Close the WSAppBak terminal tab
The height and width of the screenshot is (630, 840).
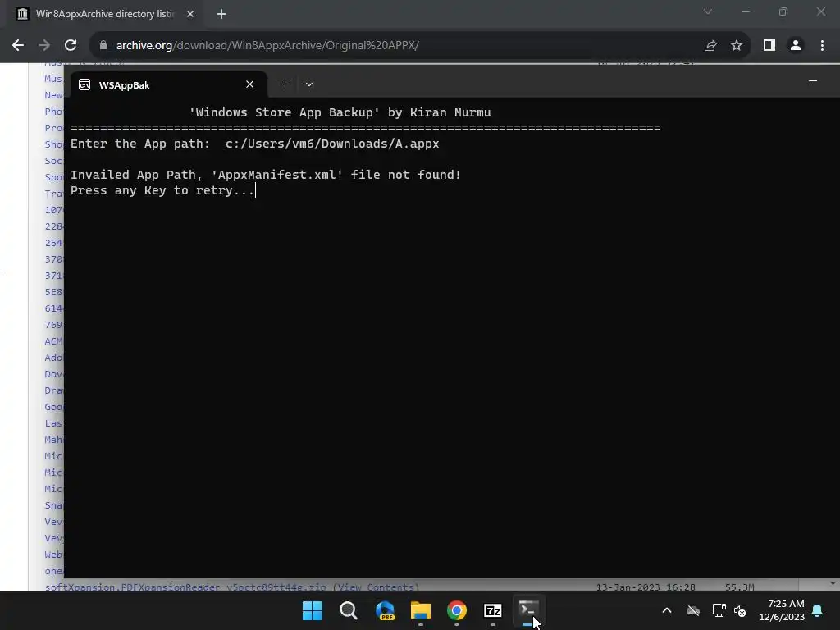pos(249,84)
